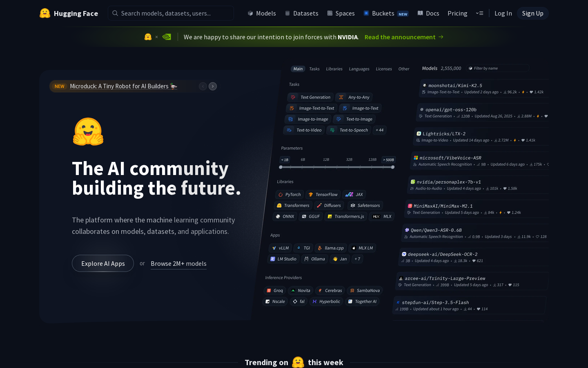Viewport: 588px width, 368px height.
Task: Open the Lightricks/LTX-2 model card
Action: tap(481, 137)
